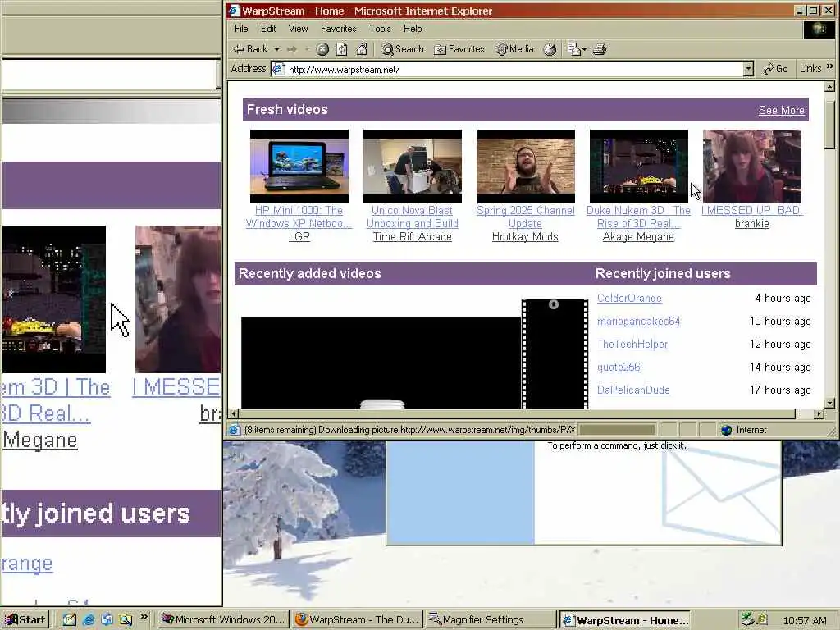The image size is (840, 630).
Task: Open TheTechHelper user profile link
Action: (632, 345)
